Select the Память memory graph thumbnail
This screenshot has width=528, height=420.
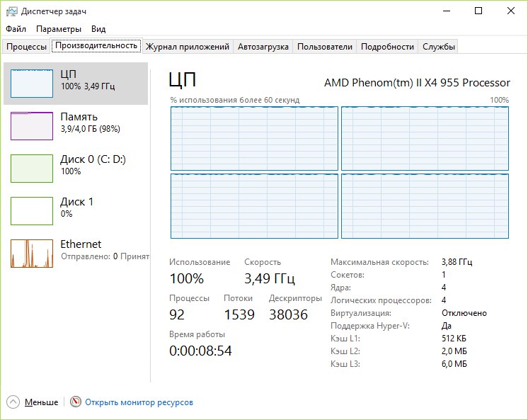click(32, 125)
